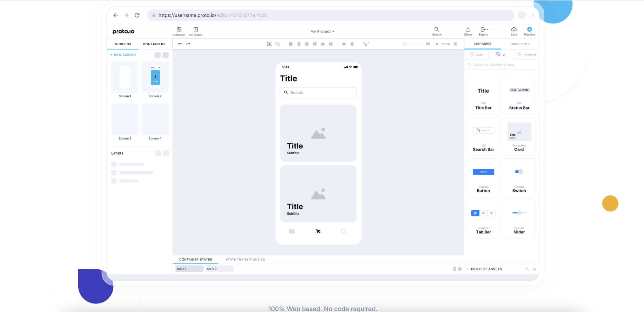Screen dimensions: 644x312
Task: Click the New Screen button
Action: coord(123,55)
